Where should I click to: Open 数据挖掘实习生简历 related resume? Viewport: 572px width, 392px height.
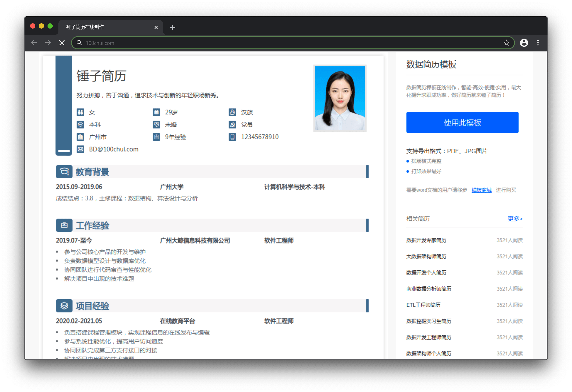tap(429, 321)
